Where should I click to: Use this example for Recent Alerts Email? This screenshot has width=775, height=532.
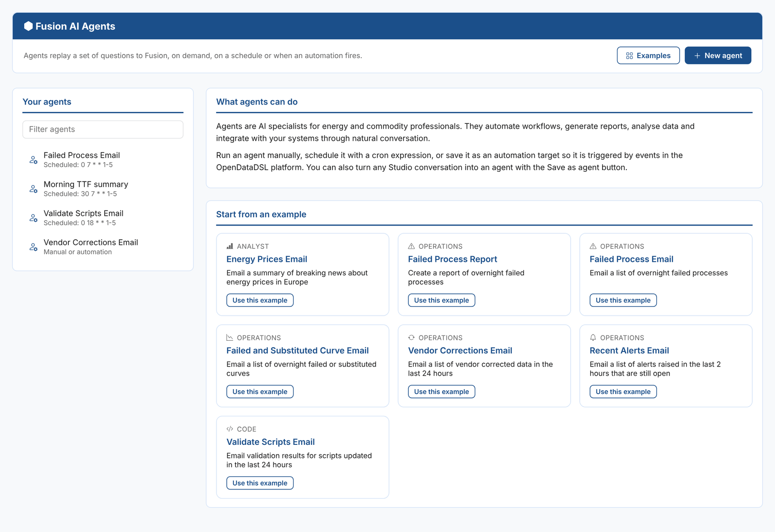point(623,392)
